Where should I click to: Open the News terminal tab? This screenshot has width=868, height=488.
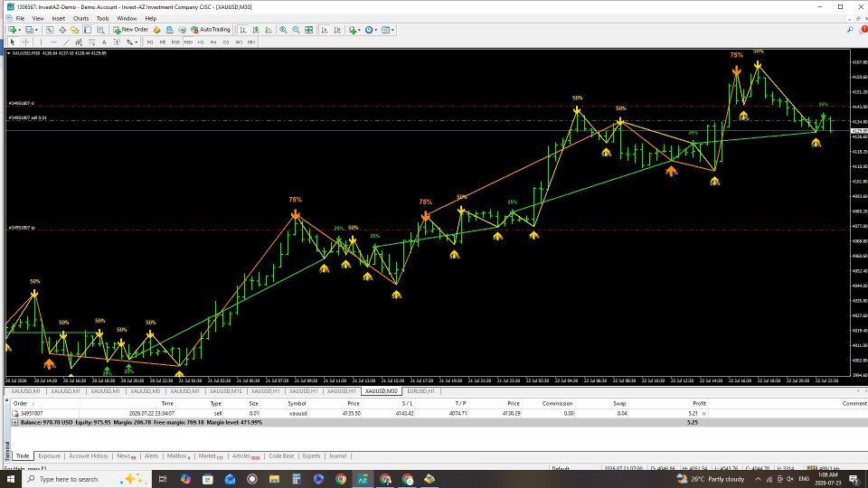pos(126,455)
